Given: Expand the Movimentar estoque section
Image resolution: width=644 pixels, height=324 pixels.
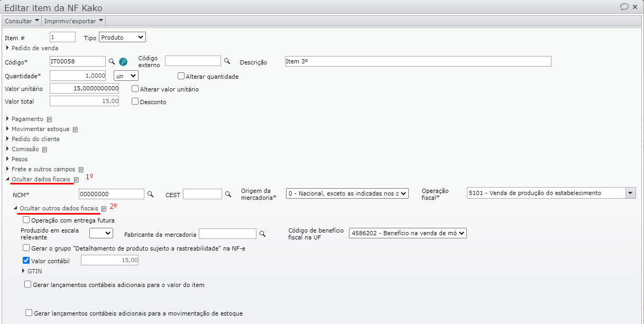Looking at the screenshot, I should 40,129.
